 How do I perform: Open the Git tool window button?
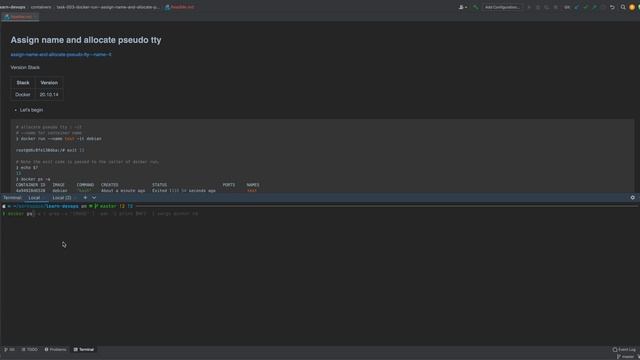(9, 350)
